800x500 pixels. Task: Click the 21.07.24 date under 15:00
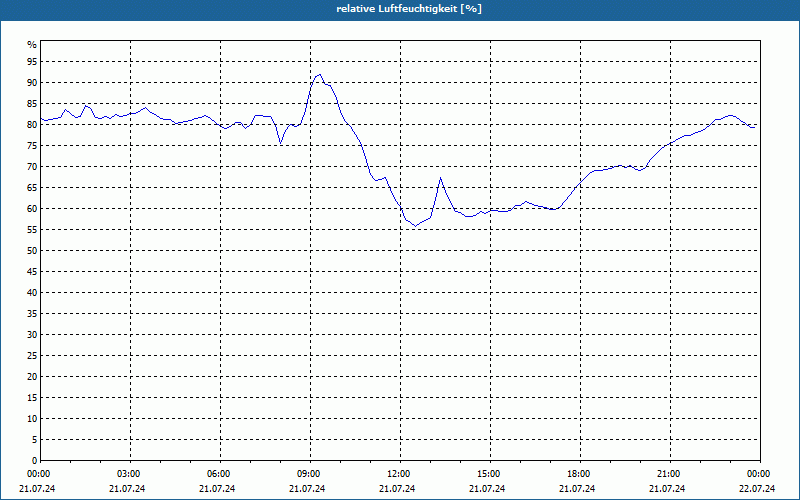tap(487, 489)
